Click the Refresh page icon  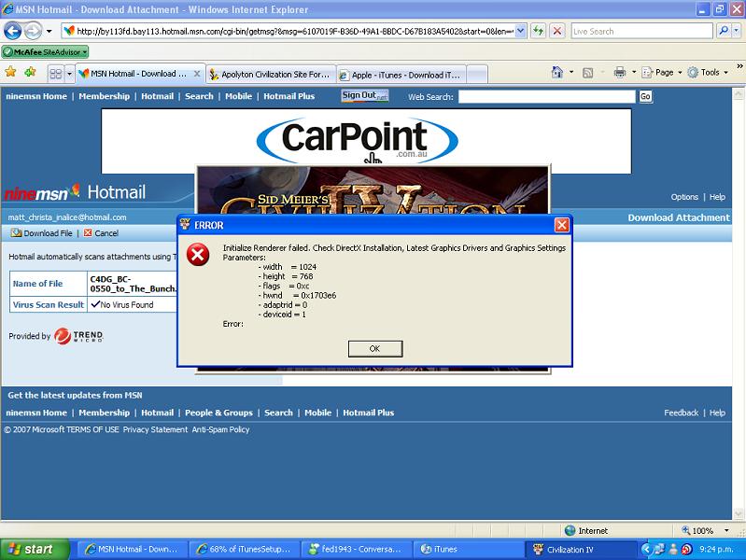click(x=539, y=31)
